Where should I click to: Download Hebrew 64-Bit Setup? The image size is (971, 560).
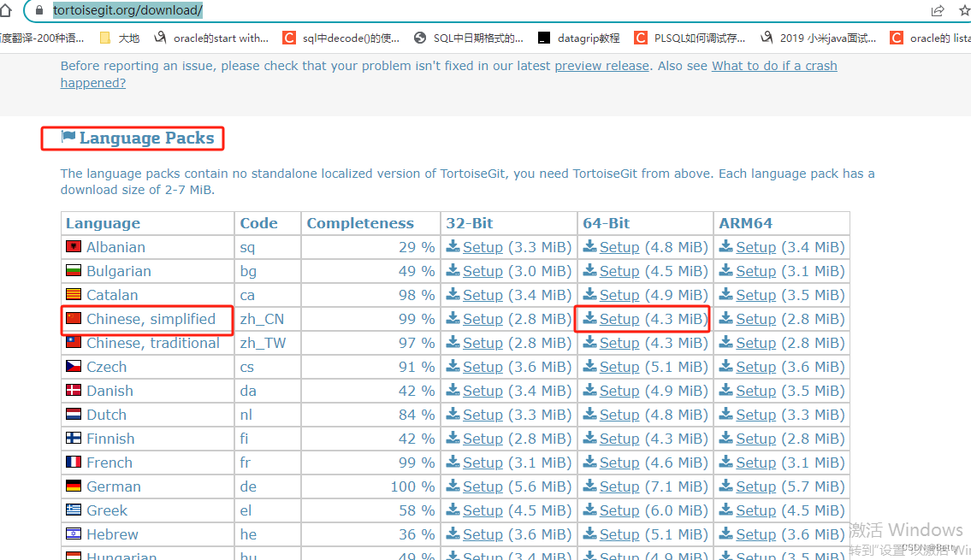[619, 534]
